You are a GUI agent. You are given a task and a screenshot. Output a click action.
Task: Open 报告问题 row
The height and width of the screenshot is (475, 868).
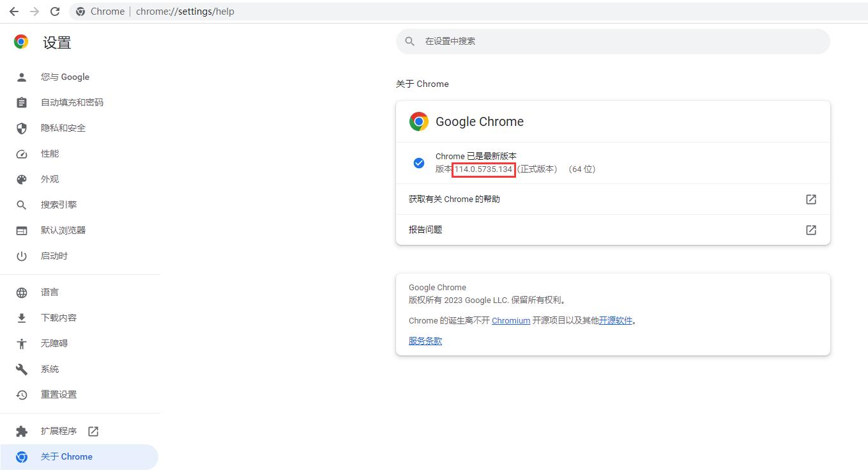(x=613, y=230)
